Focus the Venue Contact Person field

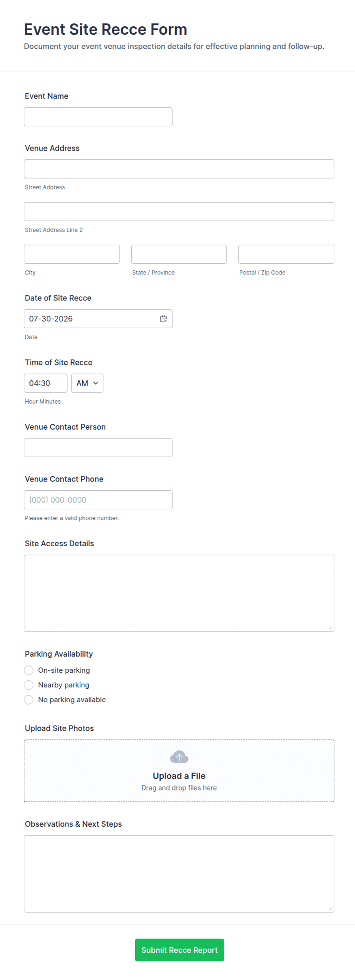tap(98, 447)
